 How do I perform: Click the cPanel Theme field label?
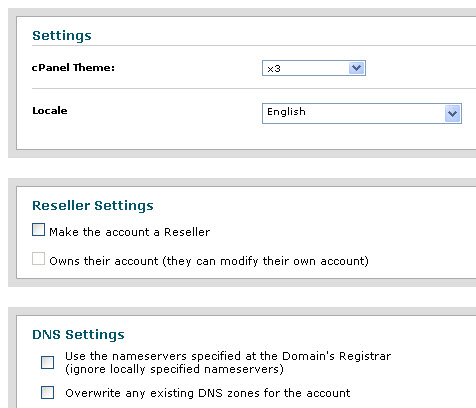point(73,68)
